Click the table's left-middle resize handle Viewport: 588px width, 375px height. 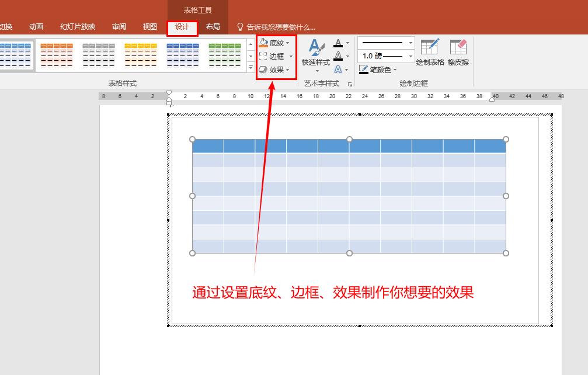(x=192, y=196)
